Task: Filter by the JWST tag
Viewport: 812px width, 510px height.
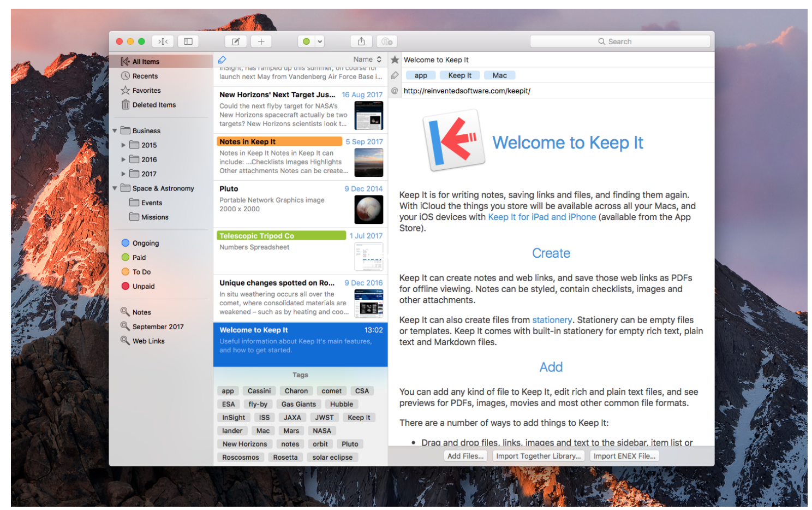Action: (324, 418)
